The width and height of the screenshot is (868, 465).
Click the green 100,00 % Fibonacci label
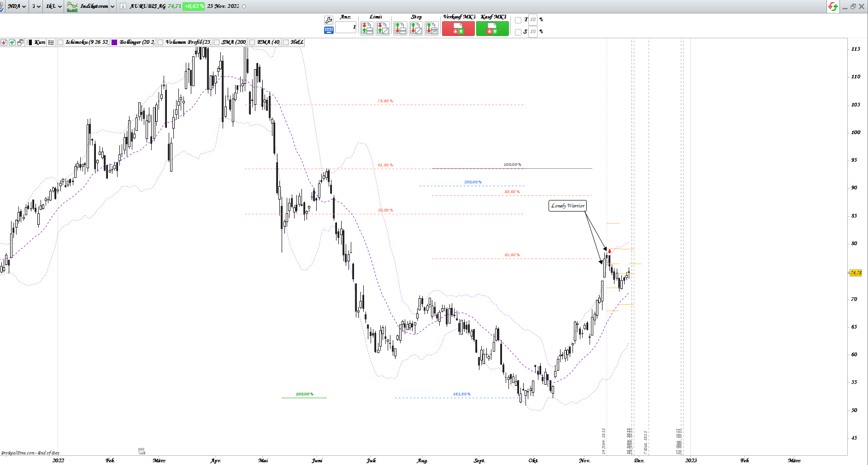point(304,394)
